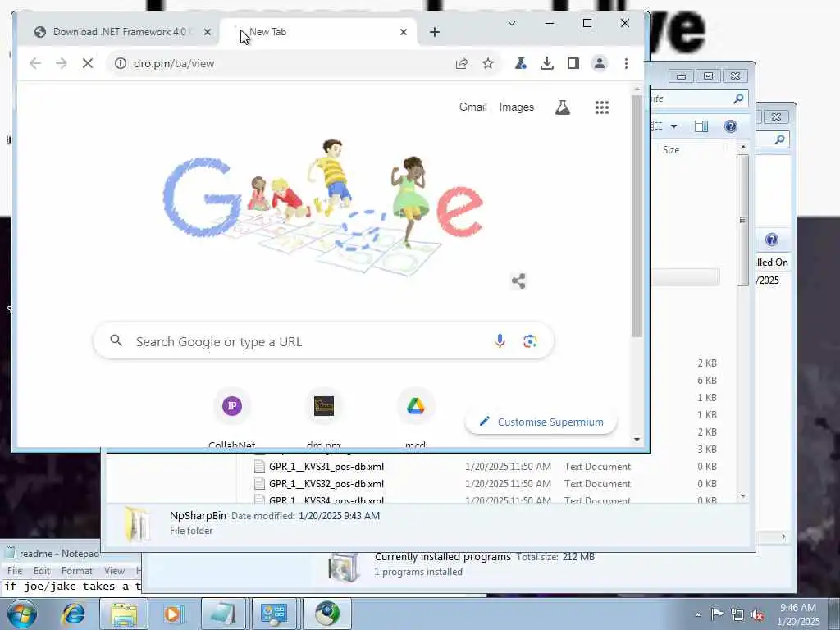The image size is (840, 630).
Task: Share the Google doodle
Action: [x=518, y=281]
